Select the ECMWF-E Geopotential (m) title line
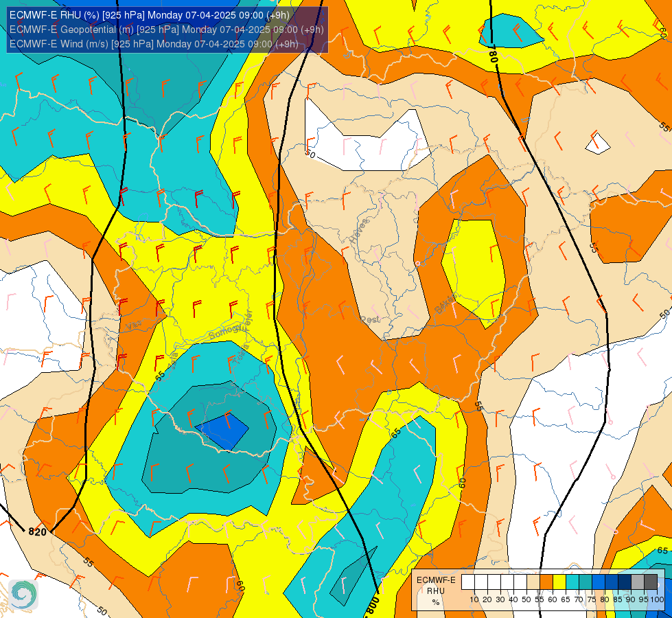The width and height of the screenshot is (672, 618). (x=166, y=30)
